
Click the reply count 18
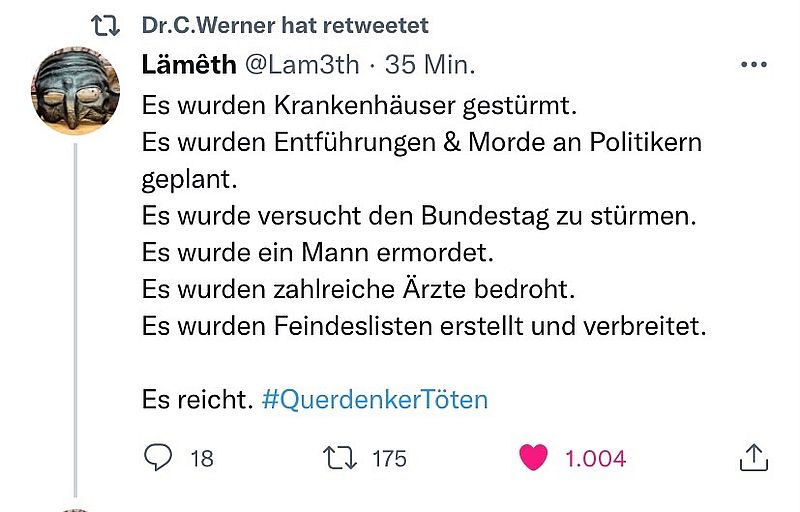tap(201, 458)
